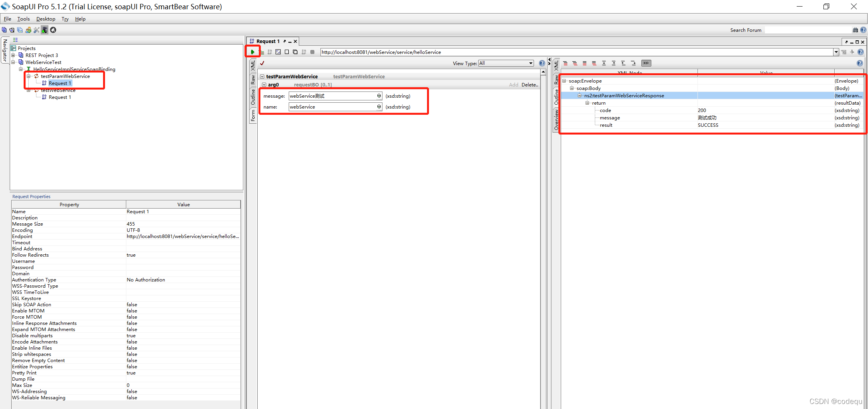
Task: Collapse the testParamWebService operation node
Action: (29, 76)
